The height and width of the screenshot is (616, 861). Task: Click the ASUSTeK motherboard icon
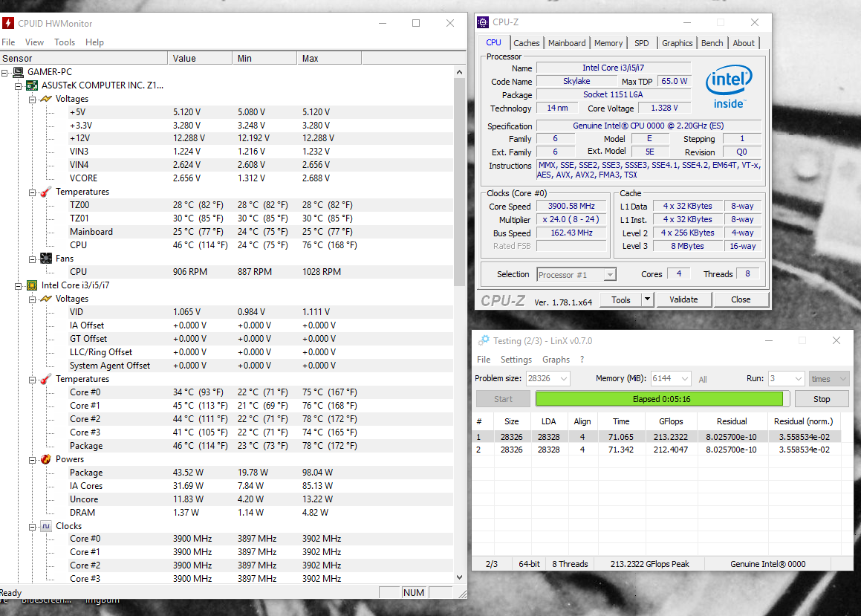pyautogui.click(x=33, y=85)
